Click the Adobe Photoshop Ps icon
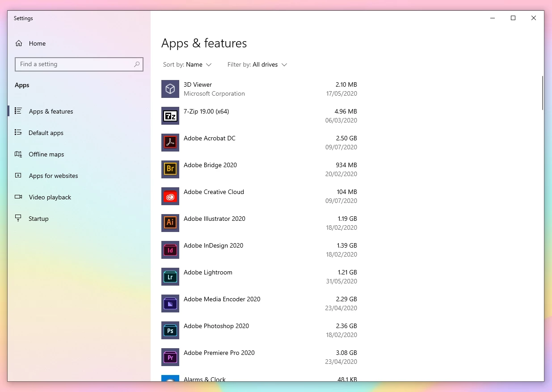Screen dimensions: 552x392 pos(170,330)
